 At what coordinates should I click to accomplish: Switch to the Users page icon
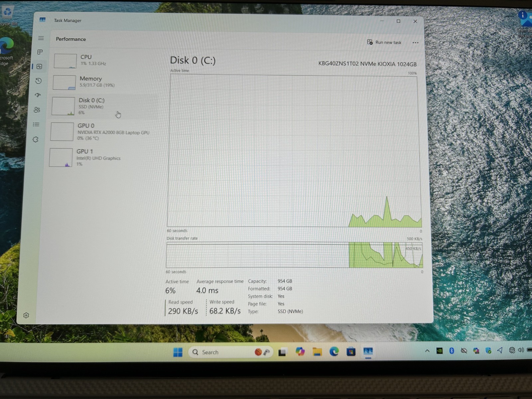click(x=37, y=110)
